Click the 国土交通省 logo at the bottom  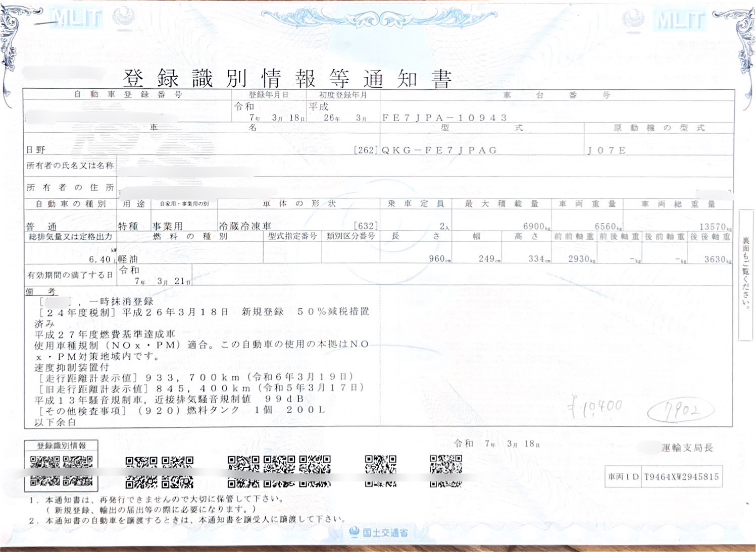tap(379, 532)
